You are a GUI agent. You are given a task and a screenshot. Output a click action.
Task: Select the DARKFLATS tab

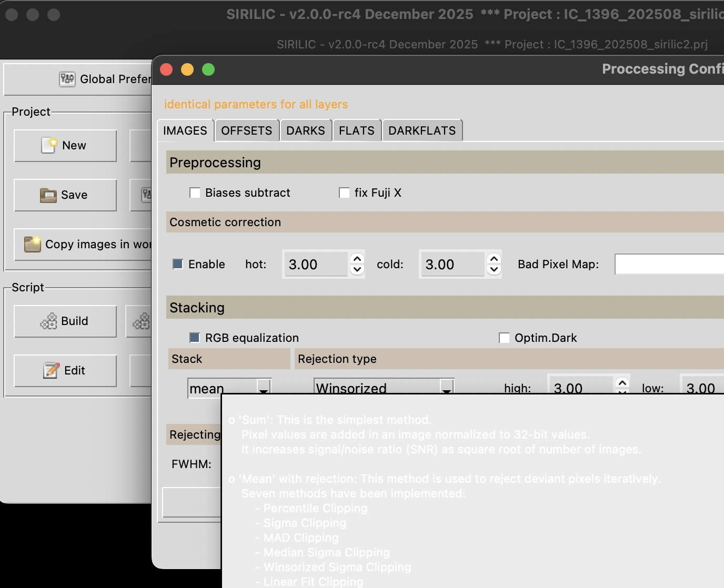coord(422,130)
